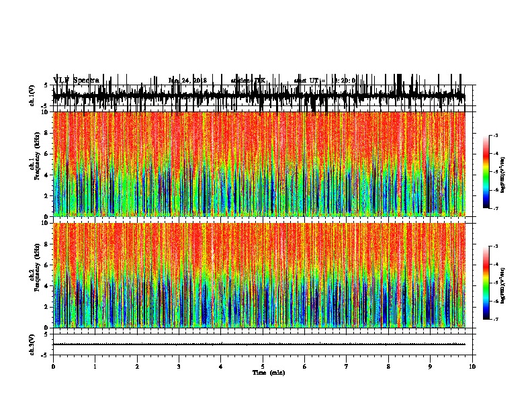Click the '-7' tick on ch.1 colorbar
Image resolution: width=532 pixels, height=411 pixels.
pyautogui.click(x=496, y=208)
